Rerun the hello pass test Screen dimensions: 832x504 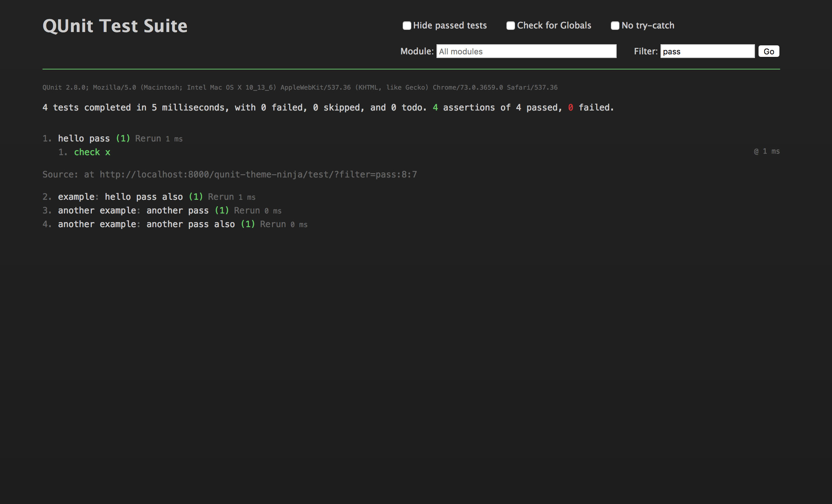148,139
